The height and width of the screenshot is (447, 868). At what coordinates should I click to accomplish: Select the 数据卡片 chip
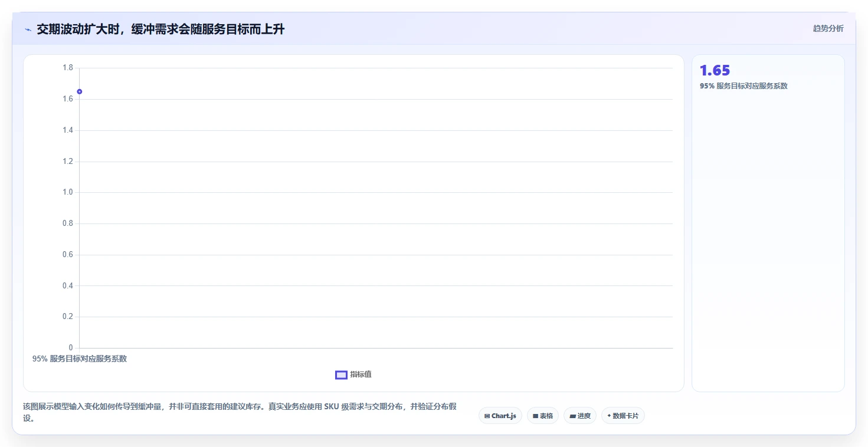click(623, 416)
